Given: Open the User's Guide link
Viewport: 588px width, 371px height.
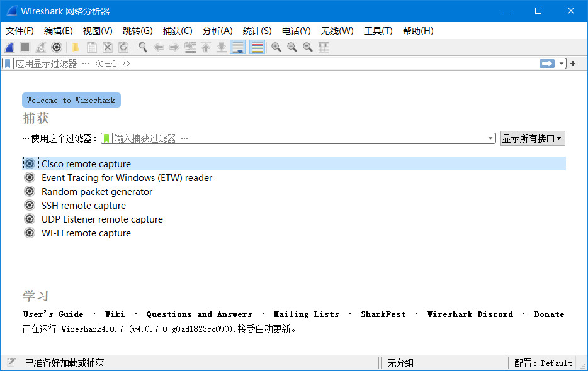Looking at the screenshot, I should (x=53, y=314).
